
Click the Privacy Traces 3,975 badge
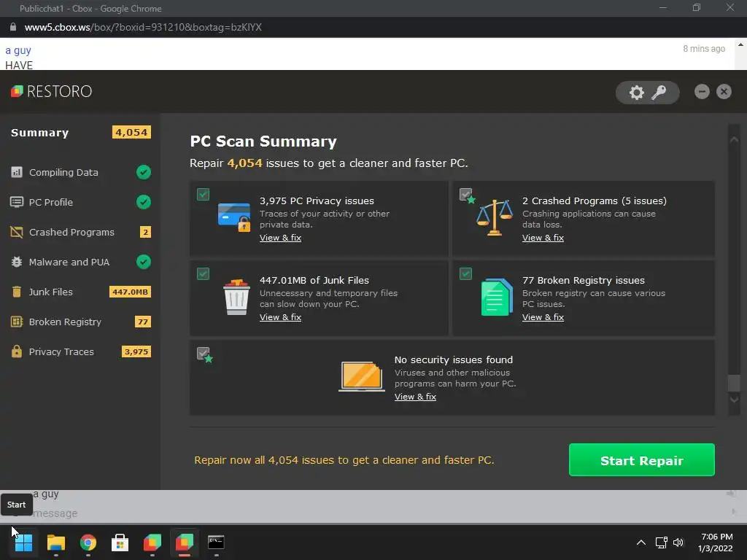(x=136, y=352)
